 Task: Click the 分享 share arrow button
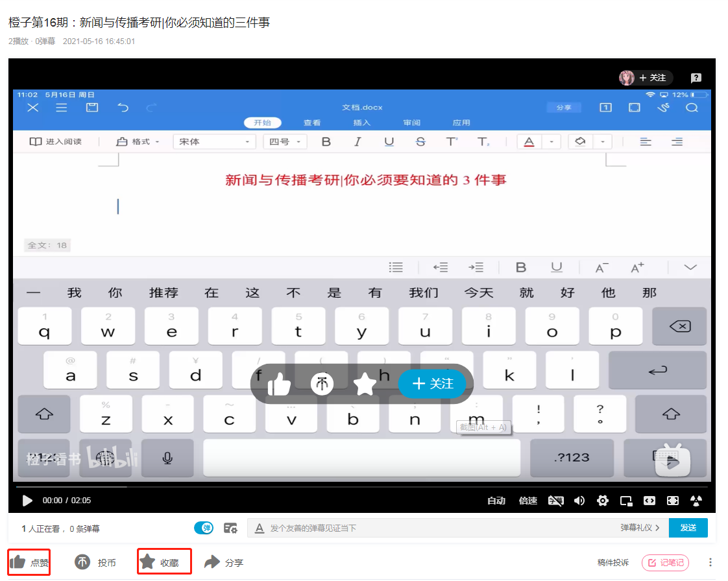coord(224,562)
